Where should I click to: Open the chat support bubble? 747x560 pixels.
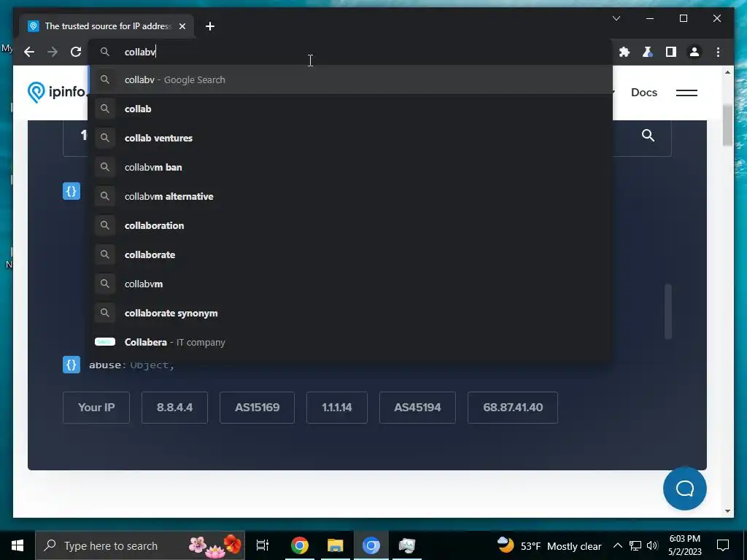pyautogui.click(x=684, y=488)
